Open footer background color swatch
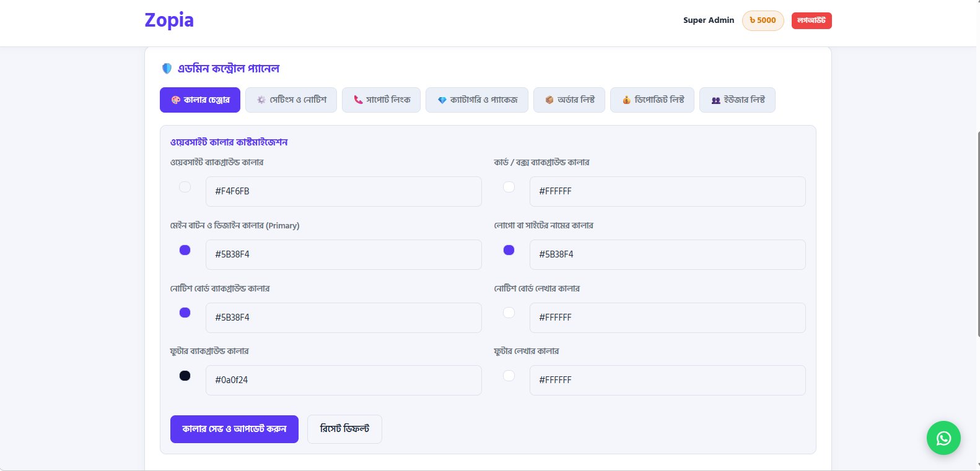Screen dimensions: 980x471 [185, 376]
